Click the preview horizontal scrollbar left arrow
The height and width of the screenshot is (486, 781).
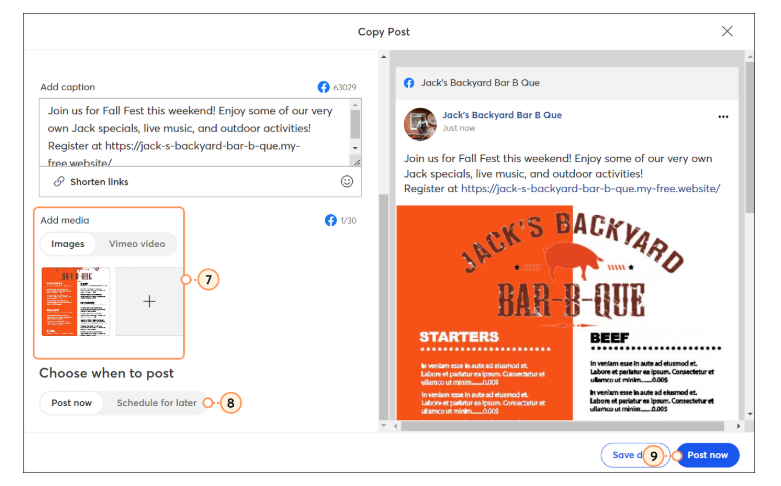point(396,426)
